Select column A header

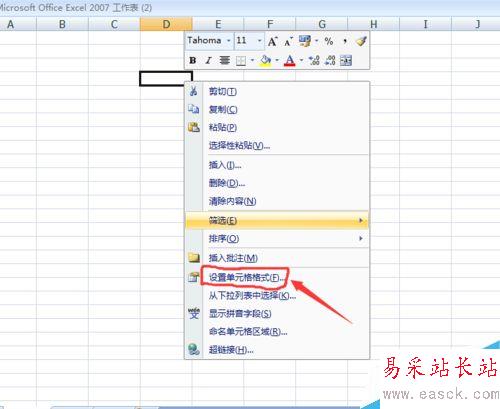[x=18, y=24]
